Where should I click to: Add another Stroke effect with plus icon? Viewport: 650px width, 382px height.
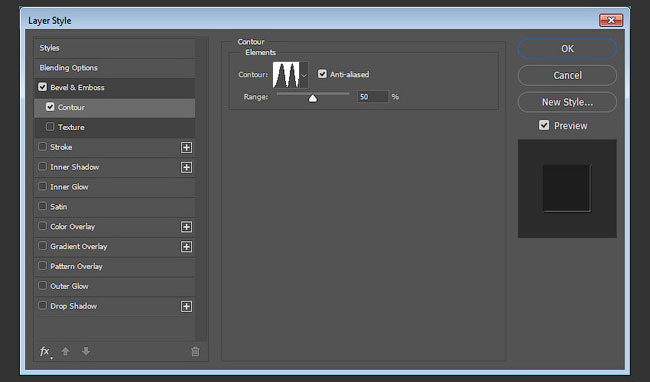click(x=187, y=147)
